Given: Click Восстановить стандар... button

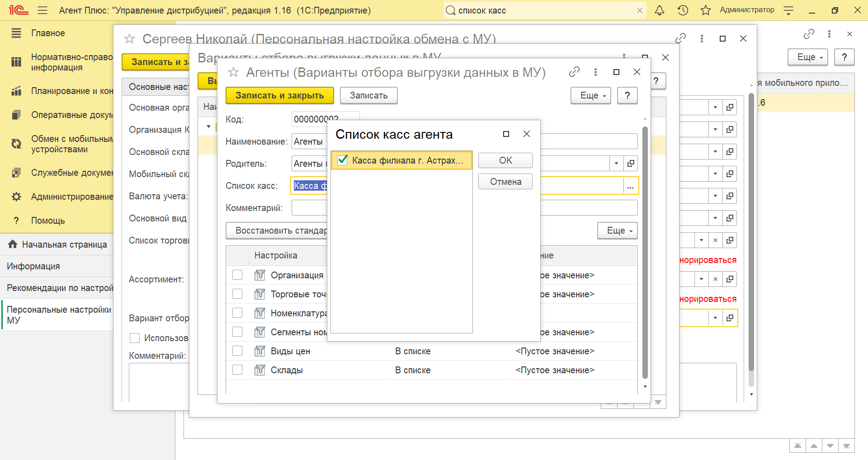Looking at the screenshot, I should click(x=277, y=230).
